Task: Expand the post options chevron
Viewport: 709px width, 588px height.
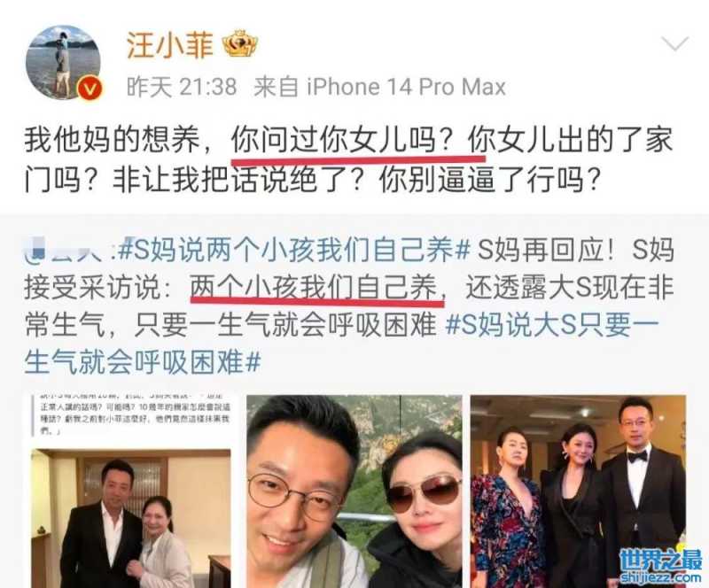Action: 674,44
